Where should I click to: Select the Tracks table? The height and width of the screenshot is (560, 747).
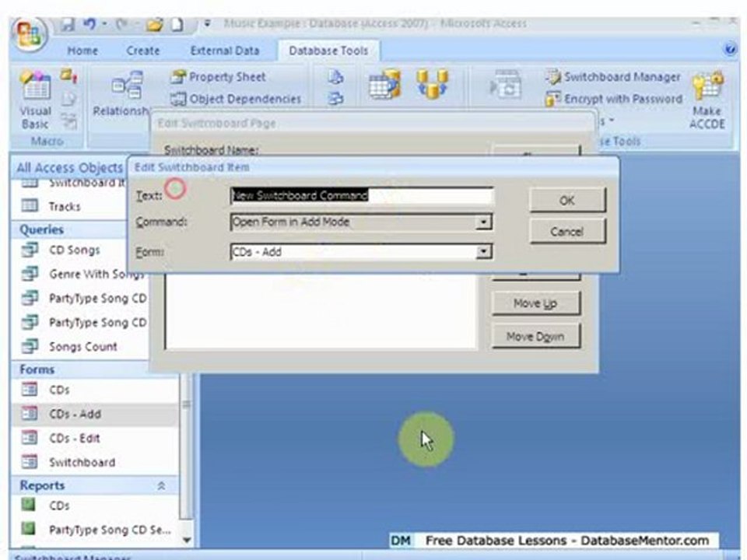coord(65,206)
